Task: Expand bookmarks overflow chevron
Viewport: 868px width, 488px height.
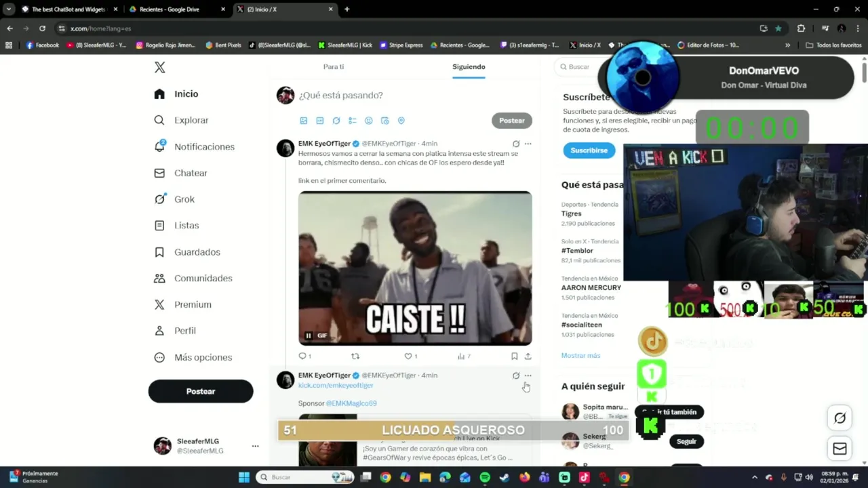Action: click(x=787, y=45)
